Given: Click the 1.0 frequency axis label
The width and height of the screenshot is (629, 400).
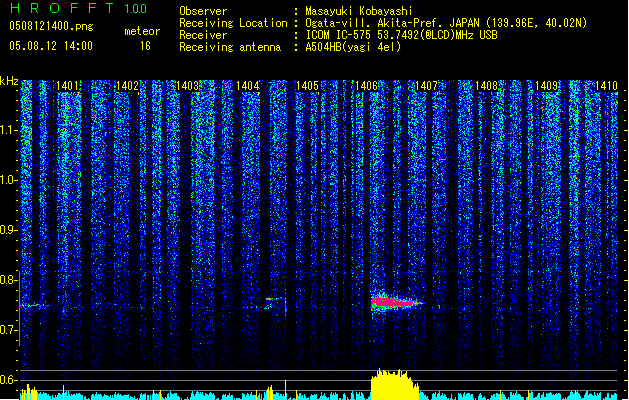Looking at the screenshot, I should (x=9, y=180).
